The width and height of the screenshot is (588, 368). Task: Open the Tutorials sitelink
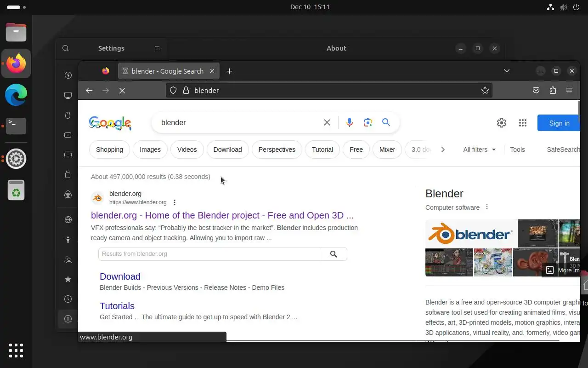click(117, 306)
